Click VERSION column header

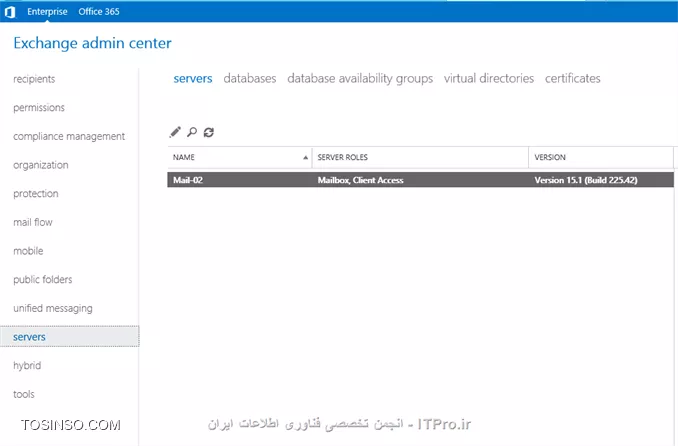(x=601, y=157)
